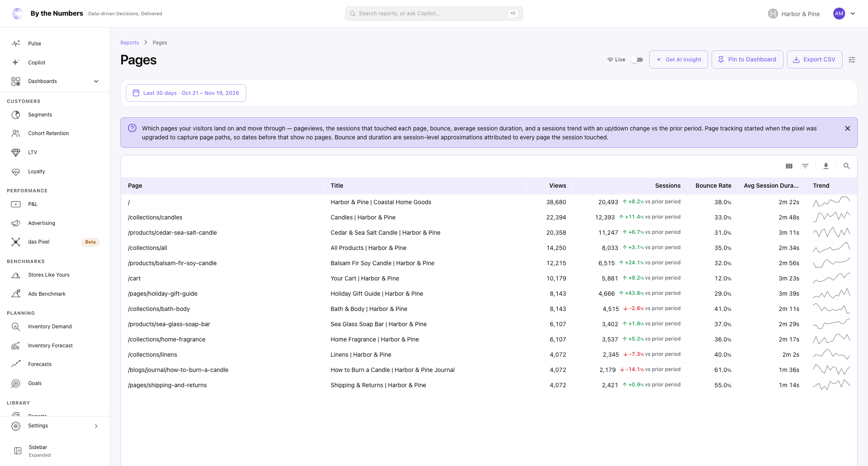The width and height of the screenshot is (868, 466).
Task: Click the das Pixel icon
Action: point(16,242)
